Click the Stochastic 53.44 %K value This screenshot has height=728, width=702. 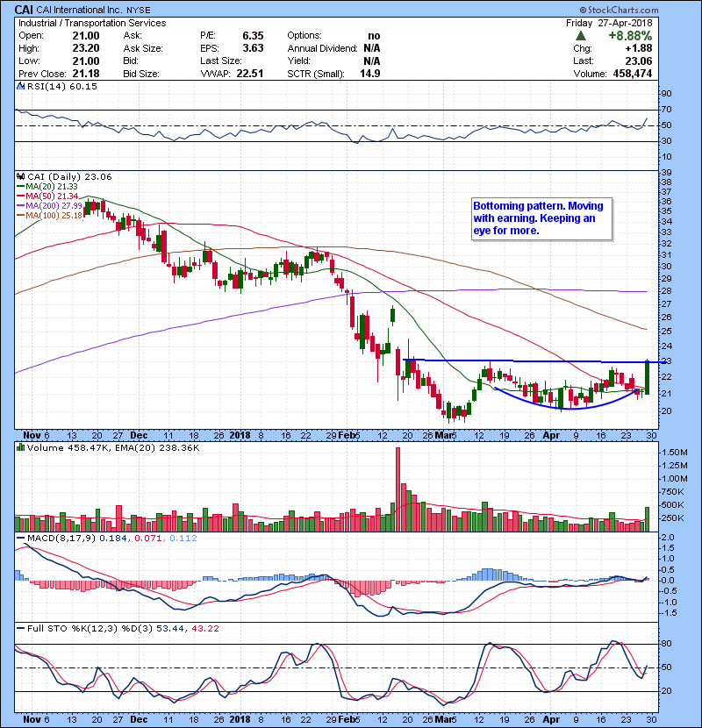tap(169, 629)
